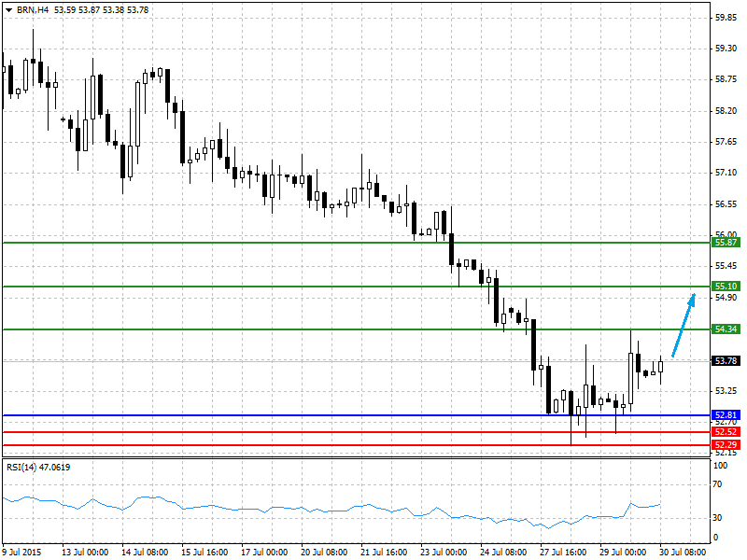The image size is (747, 560).
Task: Click the 56.55 price axis value
Action: [x=726, y=204]
